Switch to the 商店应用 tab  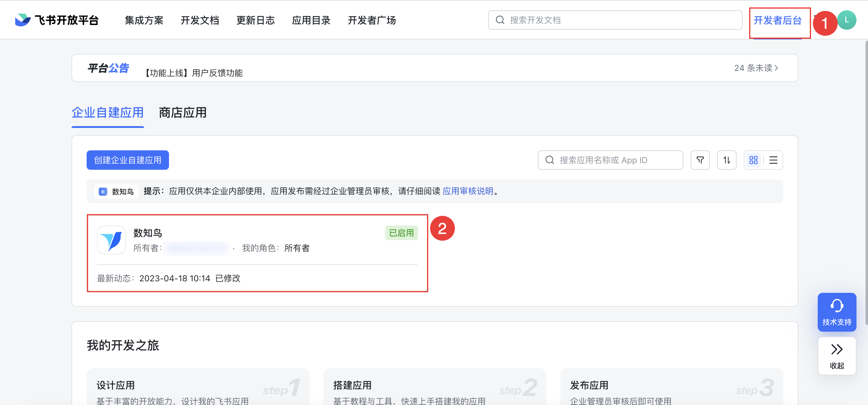point(182,113)
